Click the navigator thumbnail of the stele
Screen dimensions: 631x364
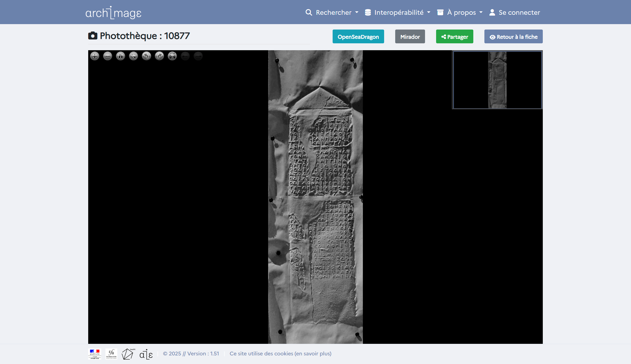click(497, 80)
